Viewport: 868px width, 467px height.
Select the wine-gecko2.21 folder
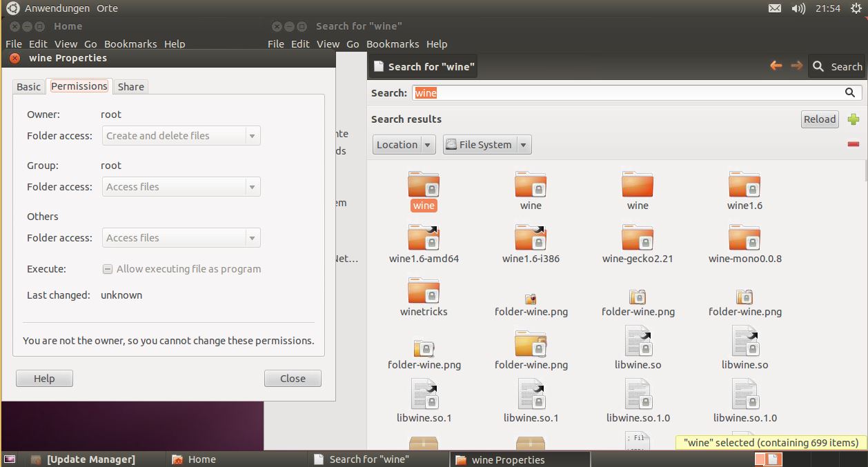pyautogui.click(x=638, y=244)
